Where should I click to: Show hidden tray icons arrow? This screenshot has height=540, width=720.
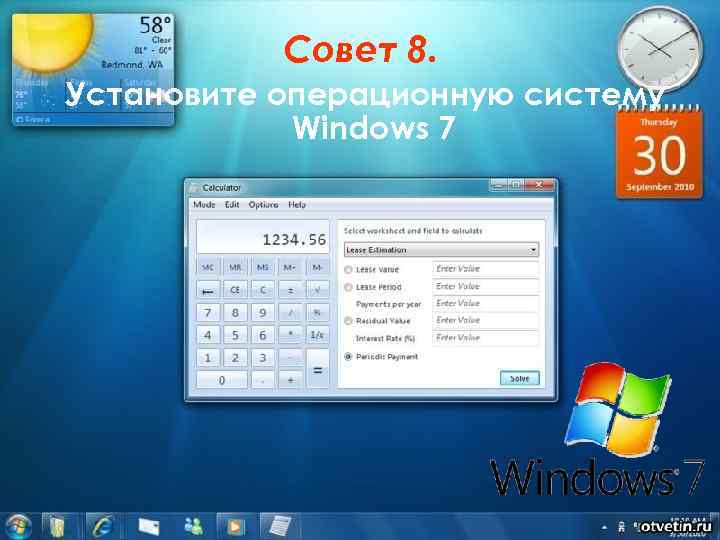(604, 528)
